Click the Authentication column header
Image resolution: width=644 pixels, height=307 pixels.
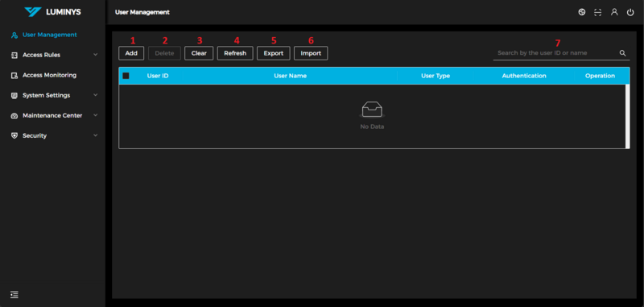[x=524, y=76]
